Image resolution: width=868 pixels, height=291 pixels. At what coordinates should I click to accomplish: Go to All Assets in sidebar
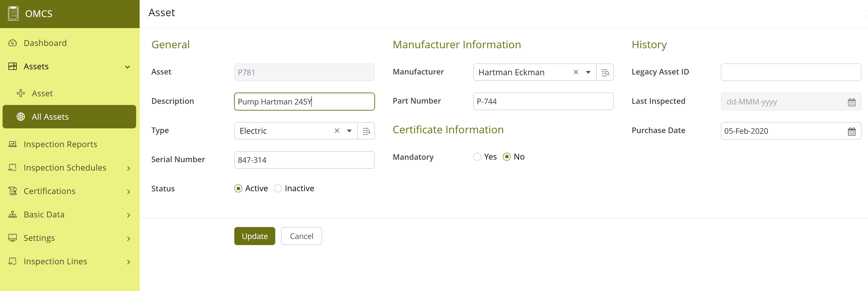point(50,117)
